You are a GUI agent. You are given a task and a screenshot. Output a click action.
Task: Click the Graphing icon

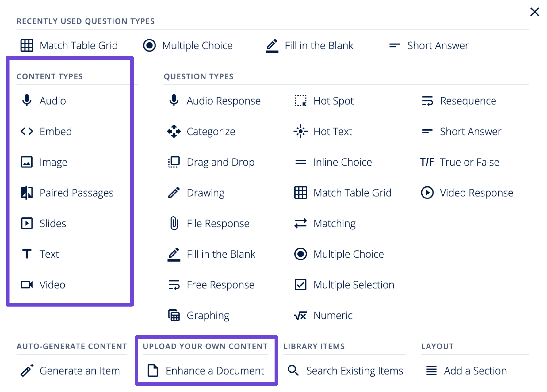click(x=174, y=315)
